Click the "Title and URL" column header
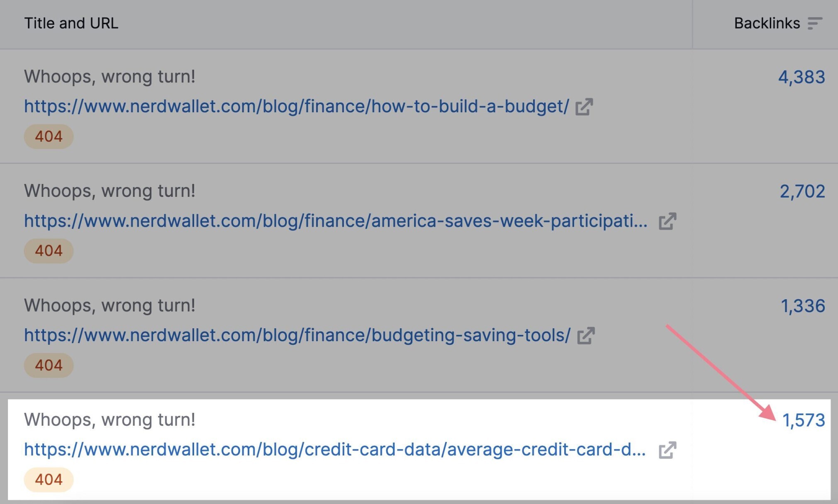Image resolution: width=838 pixels, height=504 pixels. click(71, 23)
